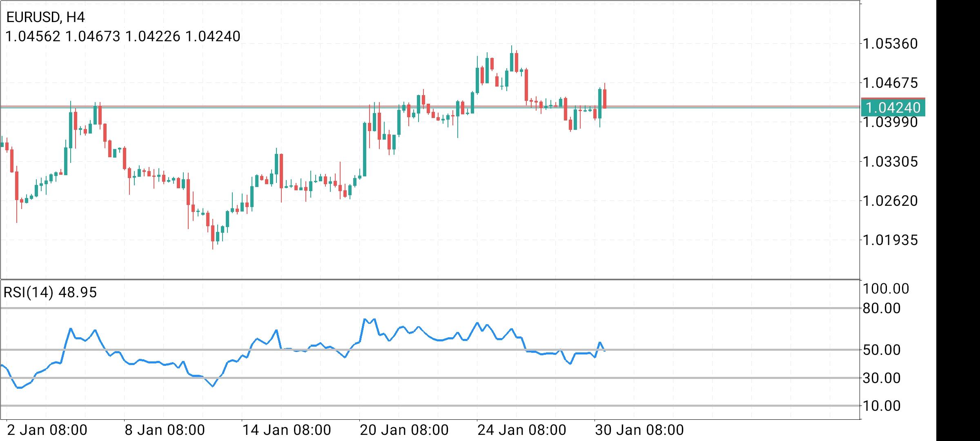Click the RSI 30.00 scale label
Screen dimensions: 980x441
pyautogui.click(x=882, y=378)
